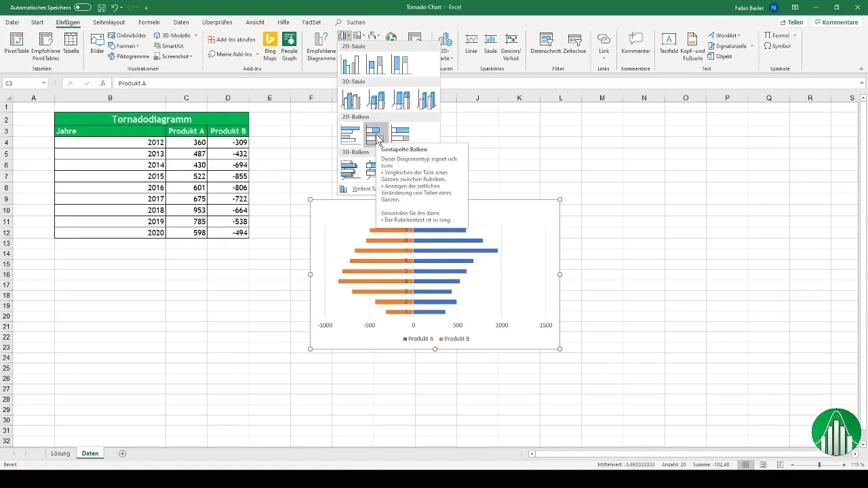This screenshot has width=868, height=488.
Task: Choose 100% stacked 2D-Säule chart
Action: [x=401, y=65]
